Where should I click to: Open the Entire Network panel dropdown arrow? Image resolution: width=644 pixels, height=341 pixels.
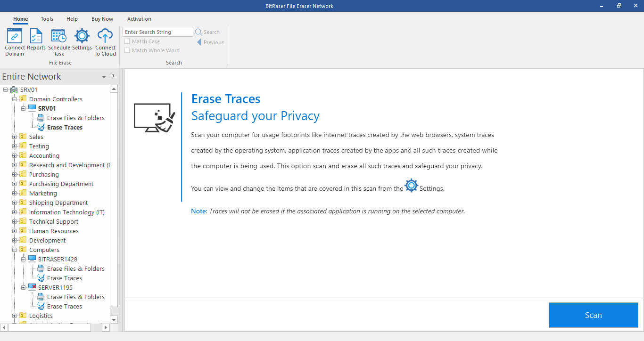click(x=104, y=77)
